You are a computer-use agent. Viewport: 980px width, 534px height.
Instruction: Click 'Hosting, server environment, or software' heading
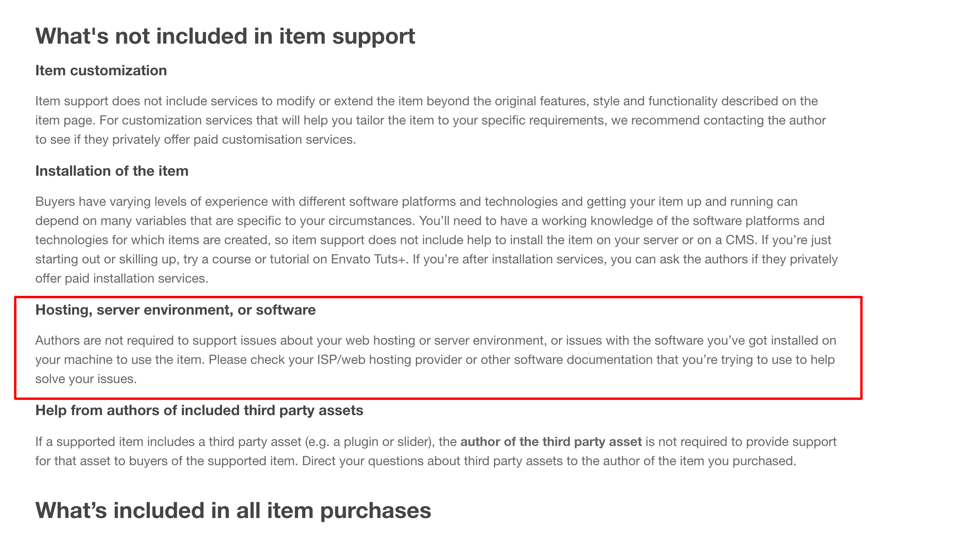[x=175, y=310]
